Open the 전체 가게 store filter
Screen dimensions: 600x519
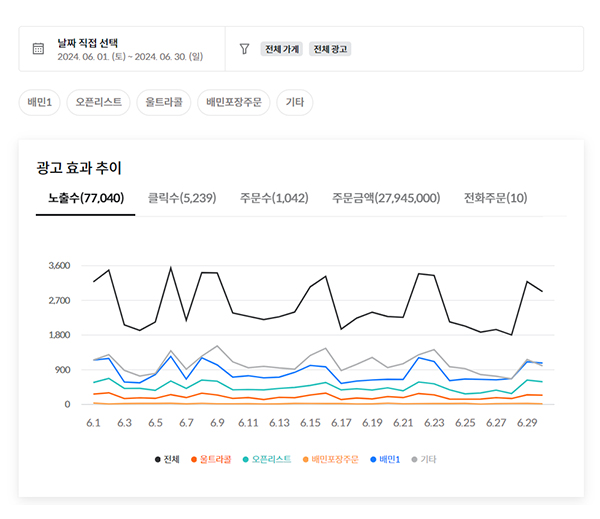click(282, 49)
